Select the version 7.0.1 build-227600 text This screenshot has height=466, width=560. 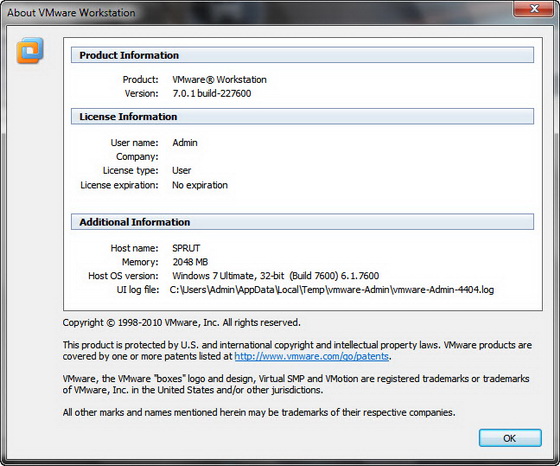click(x=212, y=94)
